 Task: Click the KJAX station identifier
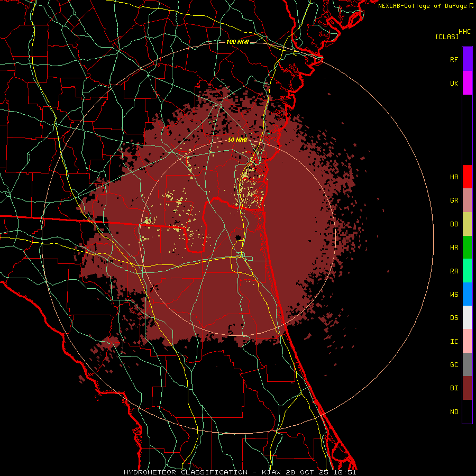271,472
